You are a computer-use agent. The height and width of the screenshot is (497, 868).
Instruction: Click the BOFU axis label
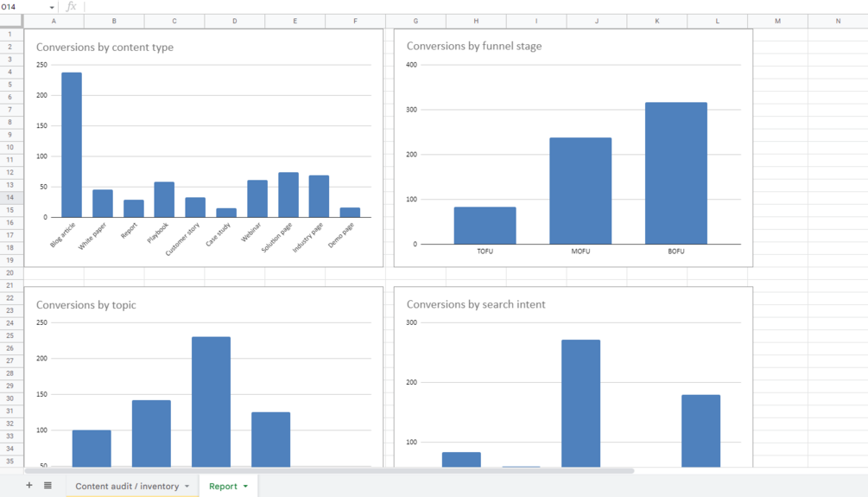676,251
